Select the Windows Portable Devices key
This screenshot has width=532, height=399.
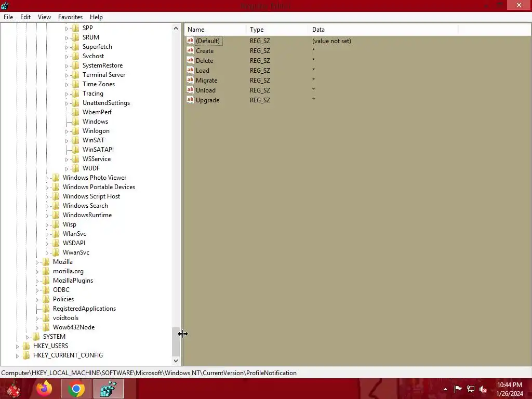99,187
